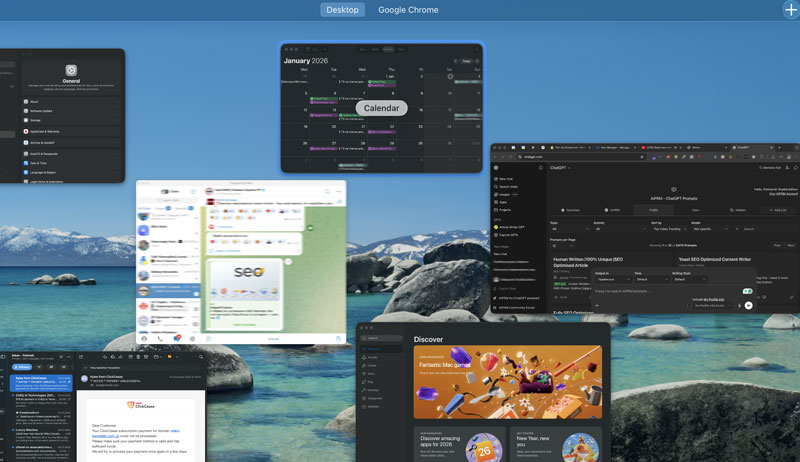Select the Calendar window thumbnail label

coord(382,108)
